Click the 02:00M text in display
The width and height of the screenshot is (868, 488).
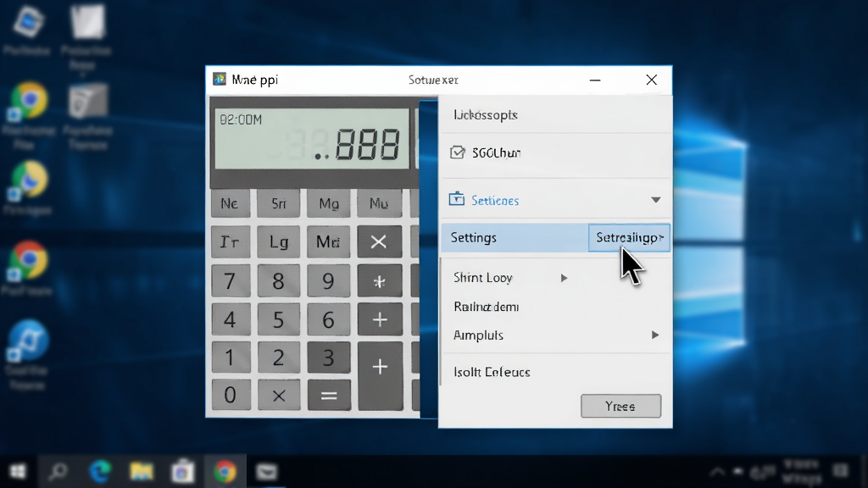click(241, 119)
